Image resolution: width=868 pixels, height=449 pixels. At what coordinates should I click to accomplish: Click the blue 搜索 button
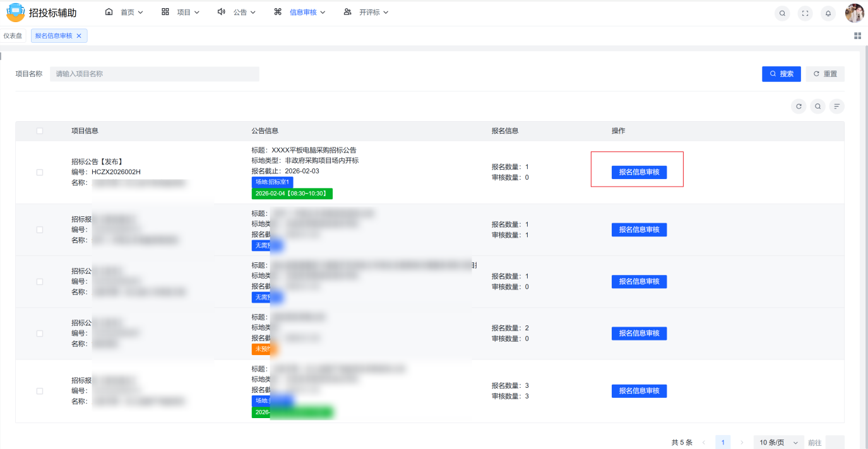781,74
